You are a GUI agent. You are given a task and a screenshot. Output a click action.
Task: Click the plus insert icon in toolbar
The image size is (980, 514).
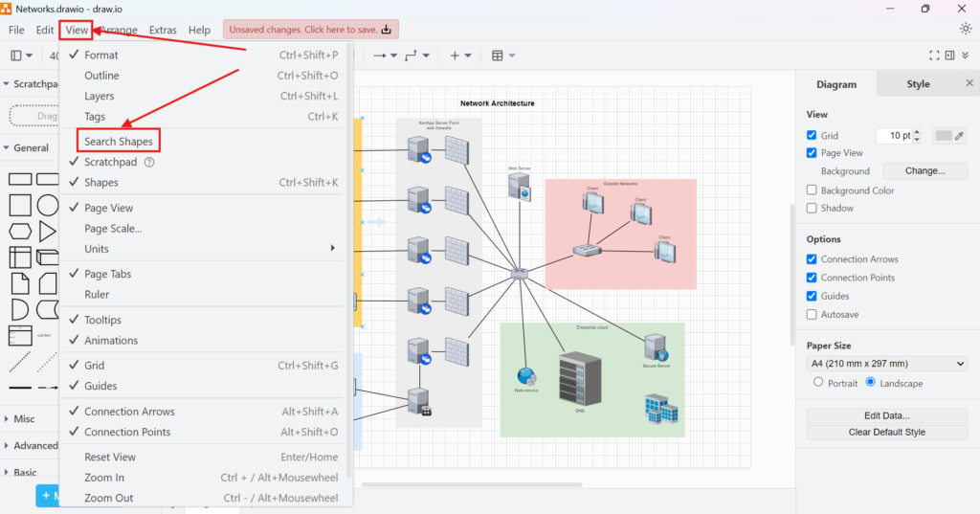click(456, 56)
